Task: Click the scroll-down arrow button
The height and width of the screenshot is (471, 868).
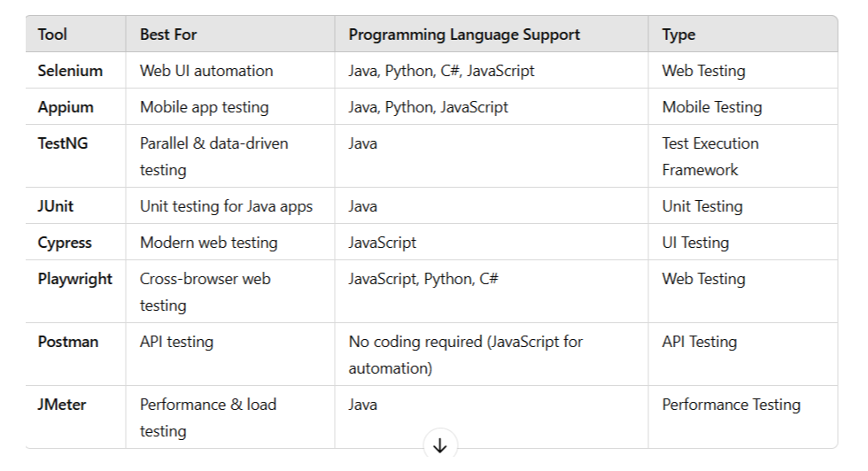Action: (x=440, y=445)
